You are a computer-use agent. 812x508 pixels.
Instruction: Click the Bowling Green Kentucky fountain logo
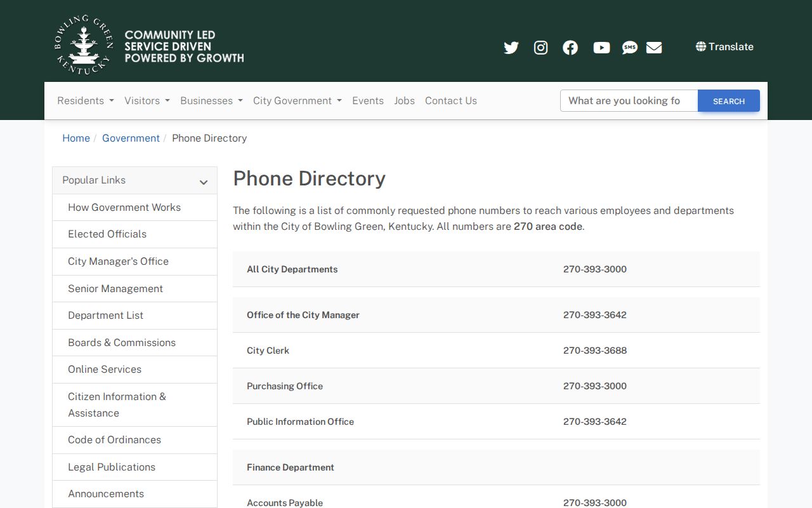click(x=84, y=45)
